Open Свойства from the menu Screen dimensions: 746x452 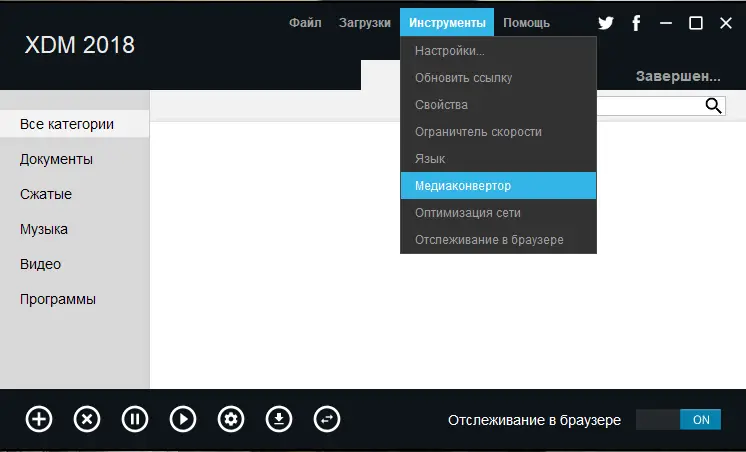(x=498, y=105)
